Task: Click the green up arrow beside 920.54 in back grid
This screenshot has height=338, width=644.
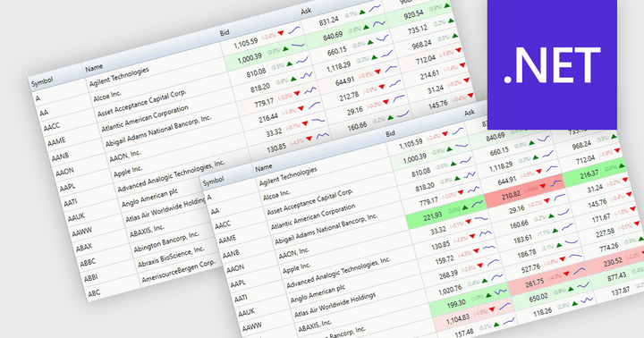Action: point(447,6)
